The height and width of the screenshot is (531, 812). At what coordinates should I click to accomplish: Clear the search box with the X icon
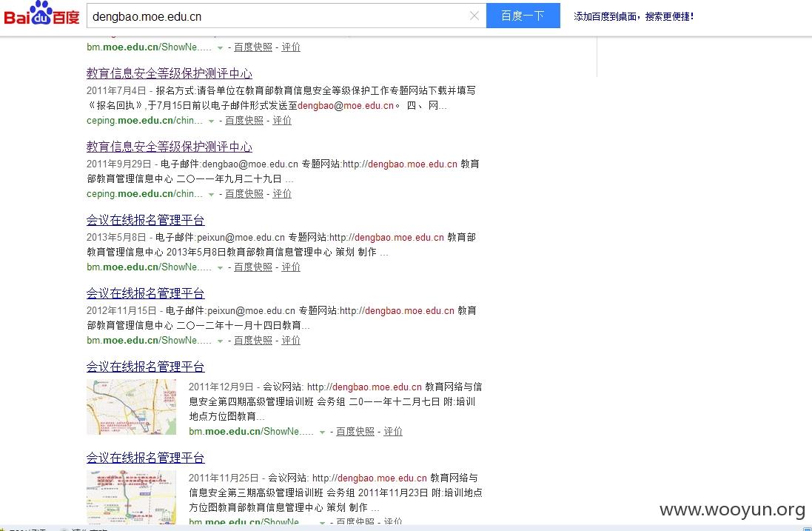pos(474,16)
